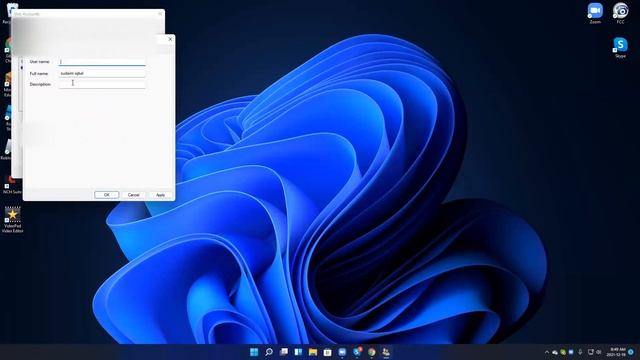The width and height of the screenshot is (640, 360).
Task: Expand hidden system tray icons
Action: [547, 352]
